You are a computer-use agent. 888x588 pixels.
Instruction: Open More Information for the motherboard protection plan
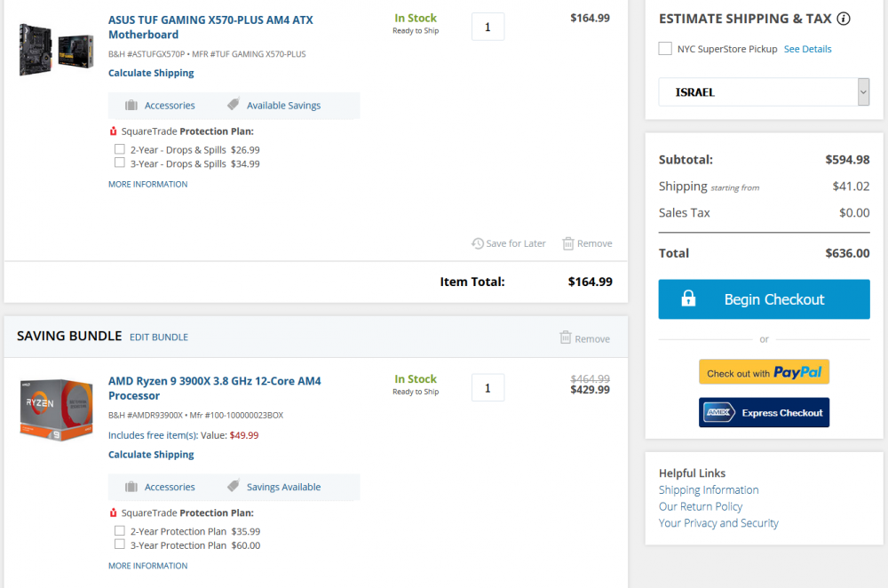[x=147, y=184]
